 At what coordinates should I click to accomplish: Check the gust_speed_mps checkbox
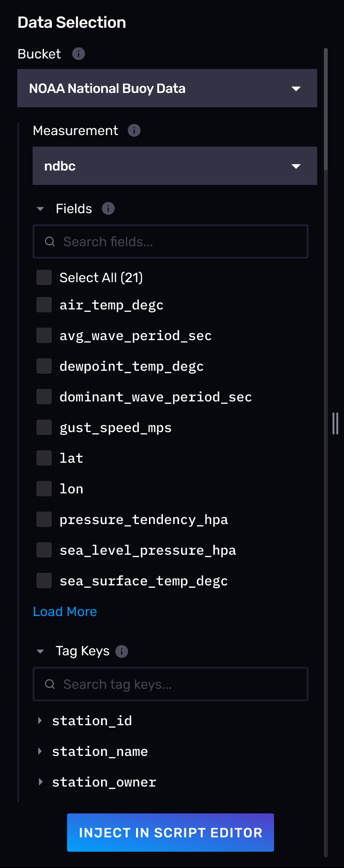(x=44, y=427)
